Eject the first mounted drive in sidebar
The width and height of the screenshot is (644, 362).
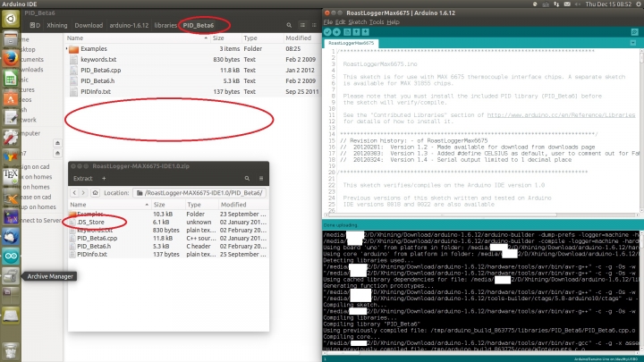pyautogui.click(x=57, y=143)
